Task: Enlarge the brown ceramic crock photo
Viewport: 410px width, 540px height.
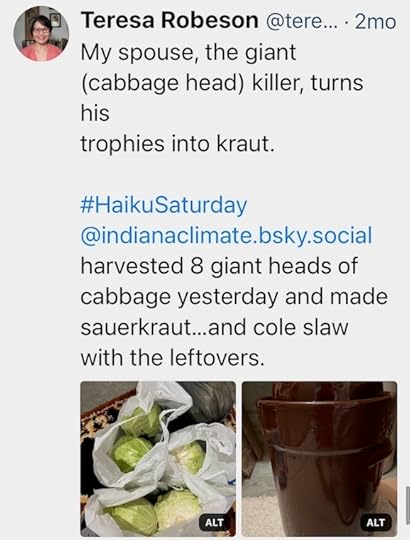Action: click(319, 458)
